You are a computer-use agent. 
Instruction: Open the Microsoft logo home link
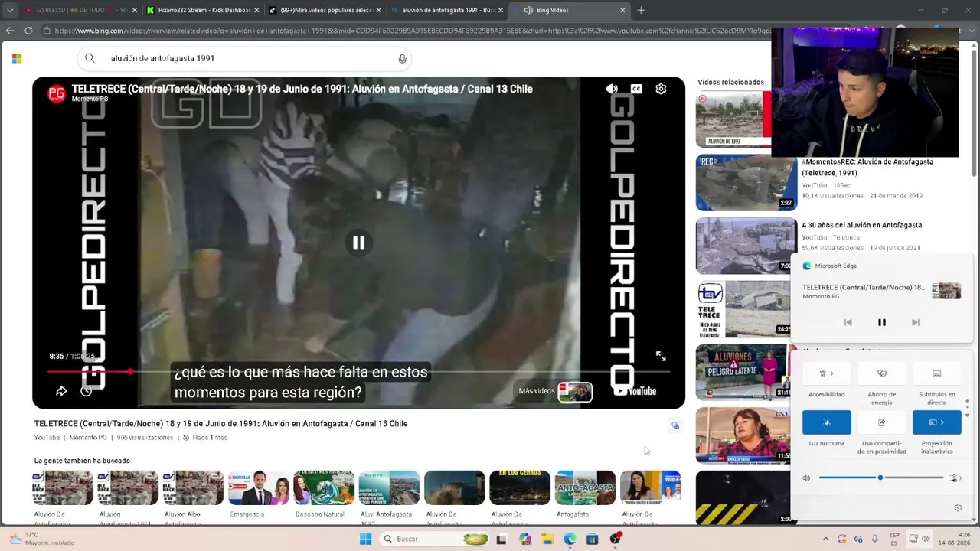point(17,58)
